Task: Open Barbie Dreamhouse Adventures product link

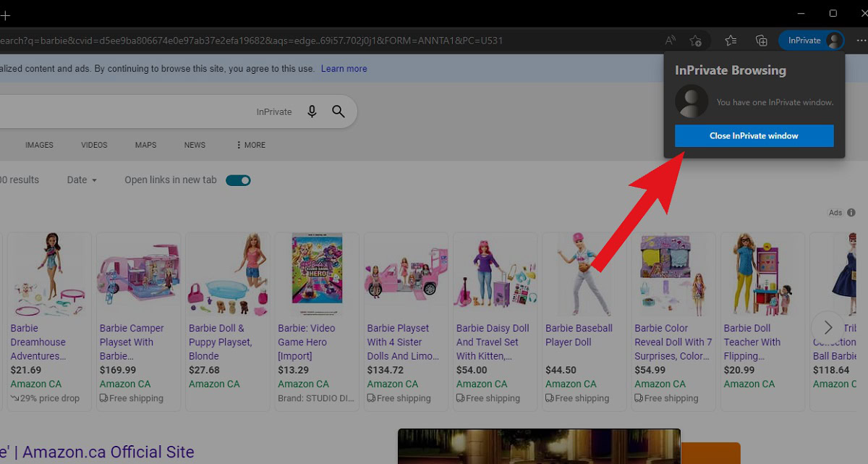Action: coord(38,342)
